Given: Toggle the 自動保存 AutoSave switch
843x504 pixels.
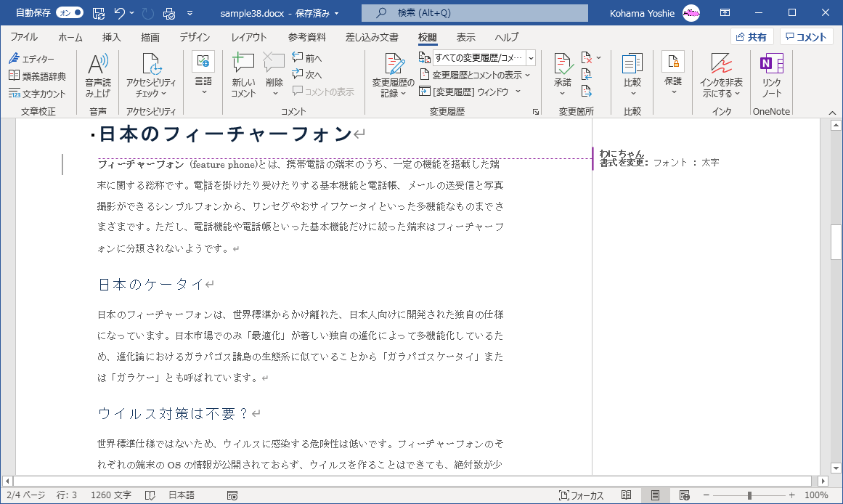Looking at the screenshot, I should coord(70,12).
